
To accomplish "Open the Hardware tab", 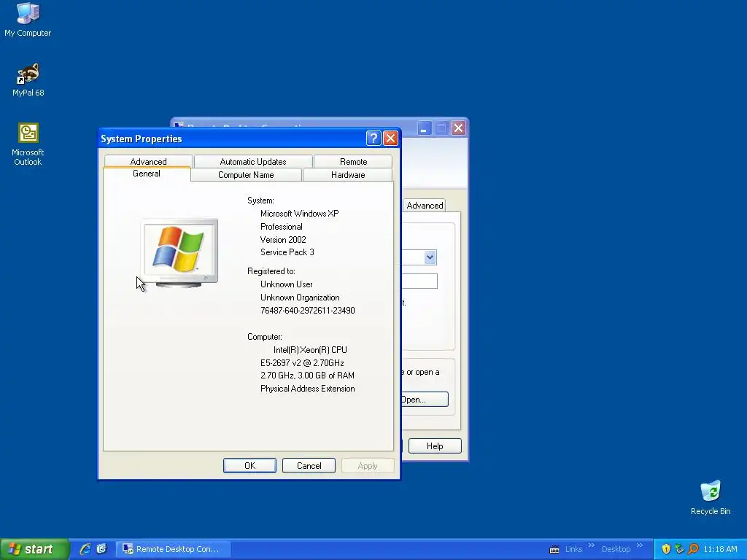I will click(348, 175).
